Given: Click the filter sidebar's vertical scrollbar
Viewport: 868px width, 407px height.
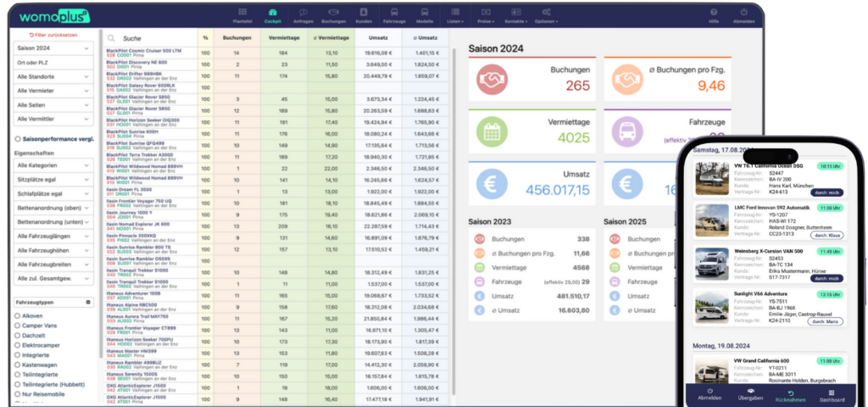Looking at the screenshot, I should 100,194.
